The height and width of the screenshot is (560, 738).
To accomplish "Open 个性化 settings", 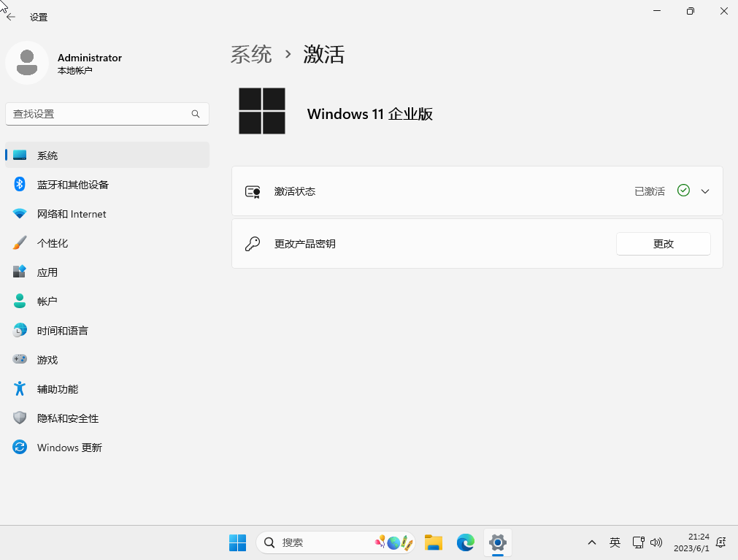I will pos(107,243).
